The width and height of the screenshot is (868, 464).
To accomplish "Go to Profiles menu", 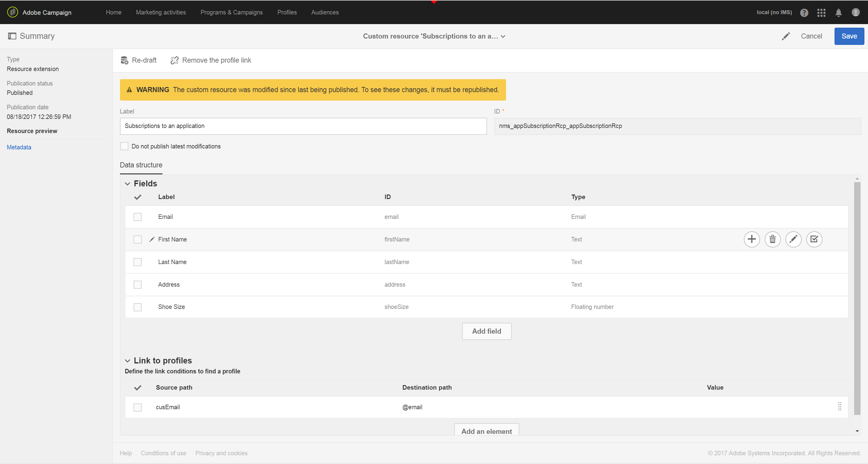I will (287, 12).
